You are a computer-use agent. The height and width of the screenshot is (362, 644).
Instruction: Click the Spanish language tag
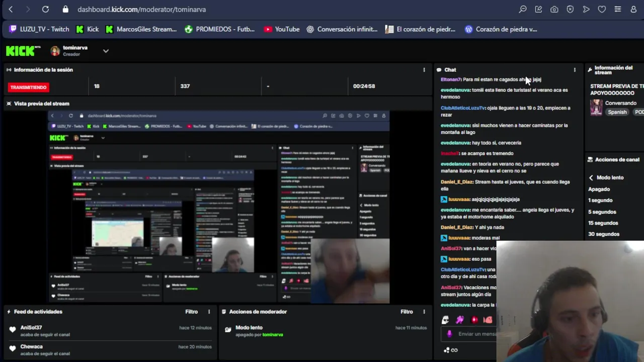click(x=617, y=112)
